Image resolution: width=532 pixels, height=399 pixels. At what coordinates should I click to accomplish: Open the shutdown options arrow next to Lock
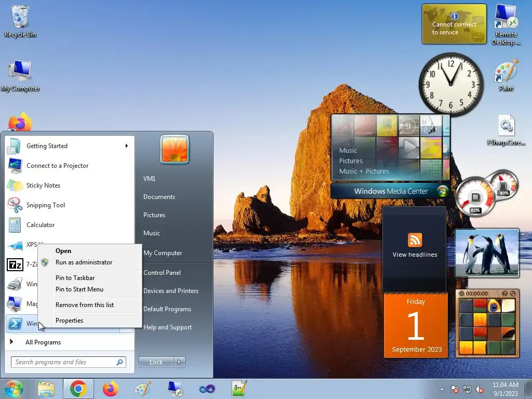(179, 362)
